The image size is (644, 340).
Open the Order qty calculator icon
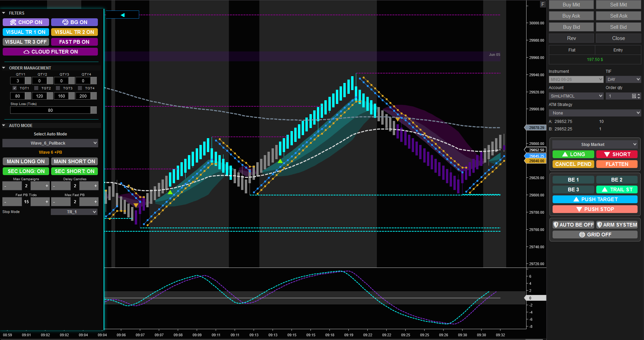tap(634, 96)
